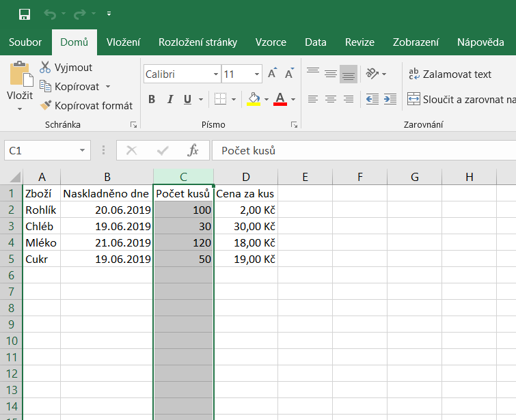Switch to the Revize tab

pos(359,42)
